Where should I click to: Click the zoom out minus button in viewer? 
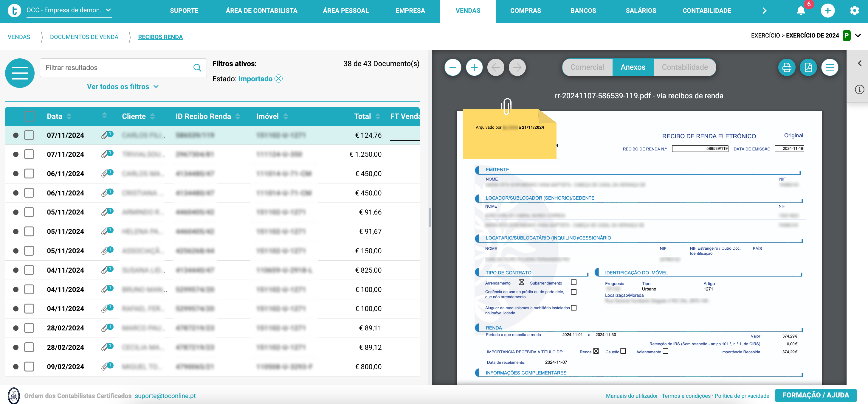(452, 67)
